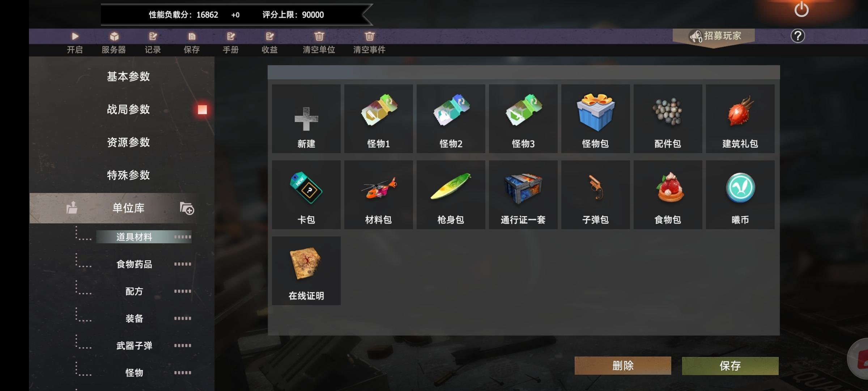Click the dotted handle beside 武器子弹
Viewport: 868px width, 391px height.
pyautogui.click(x=182, y=345)
